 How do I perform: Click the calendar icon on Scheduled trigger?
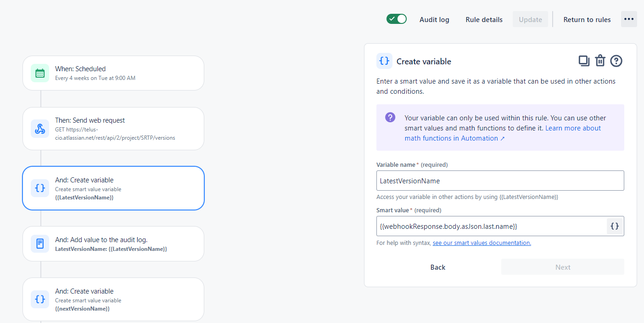(40, 73)
